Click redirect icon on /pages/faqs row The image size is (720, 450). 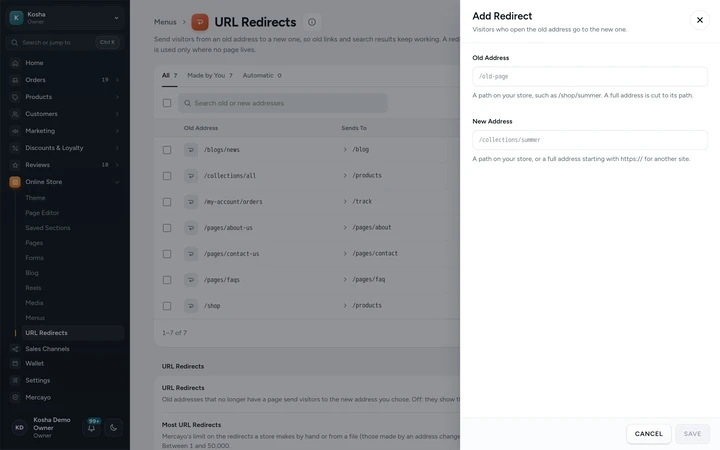(191, 280)
